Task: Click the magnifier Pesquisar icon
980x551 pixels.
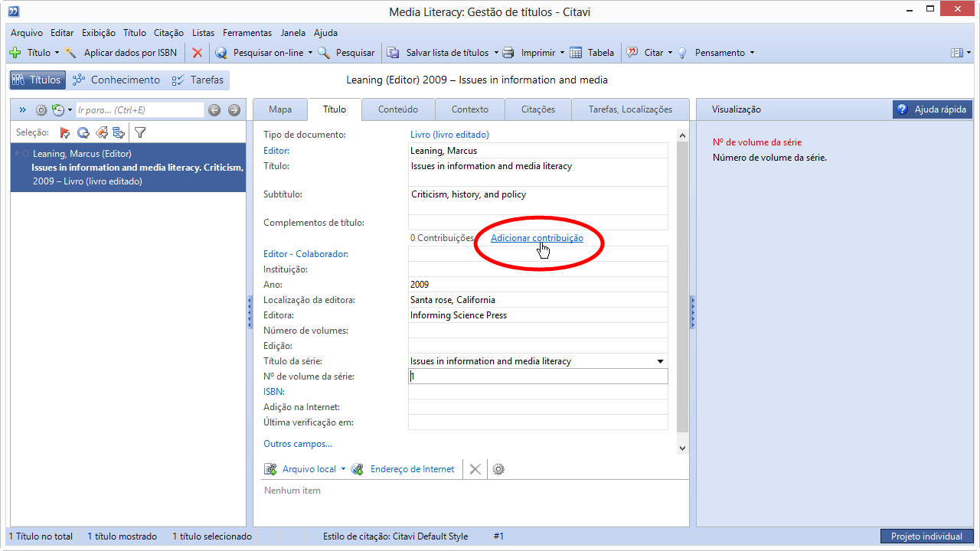Action: point(324,53)
